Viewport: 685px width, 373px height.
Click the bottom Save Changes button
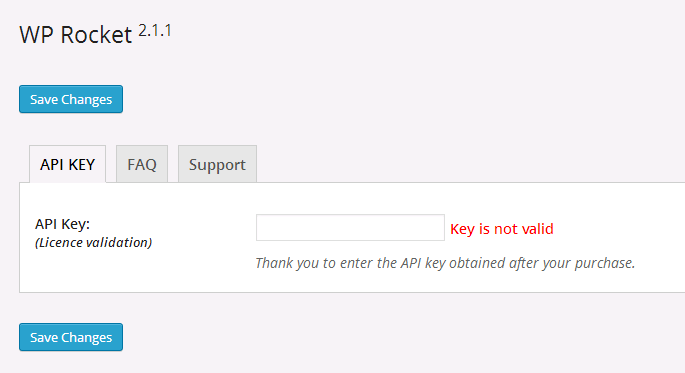coord(71,337)
